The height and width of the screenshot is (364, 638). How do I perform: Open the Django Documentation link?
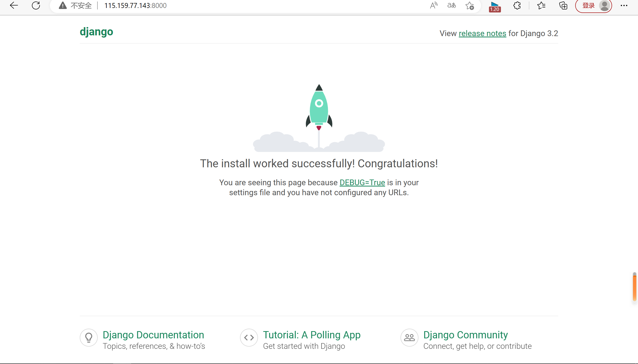pos(153,335)
